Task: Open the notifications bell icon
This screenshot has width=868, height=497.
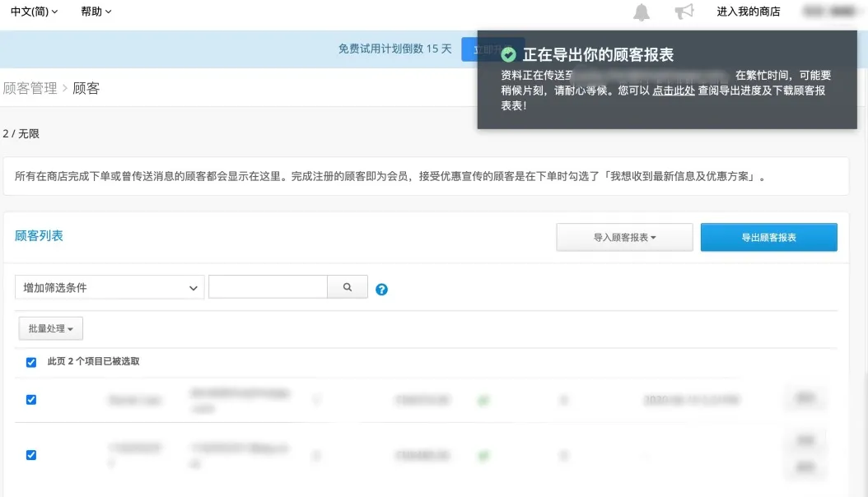Action: pos(641,11)
